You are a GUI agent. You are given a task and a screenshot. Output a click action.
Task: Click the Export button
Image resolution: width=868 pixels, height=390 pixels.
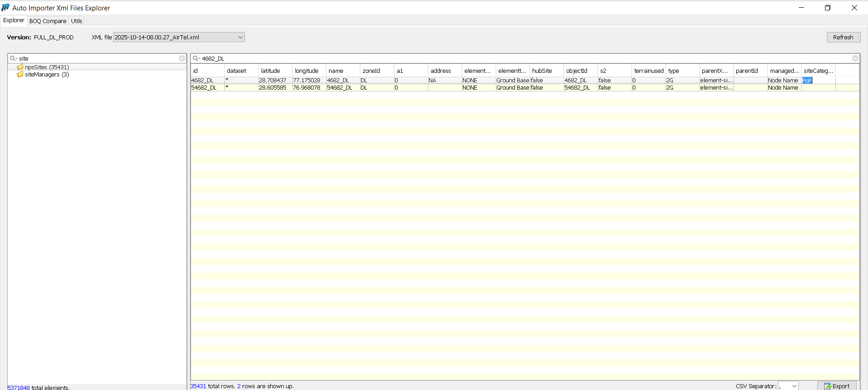[x=837, y=386]
